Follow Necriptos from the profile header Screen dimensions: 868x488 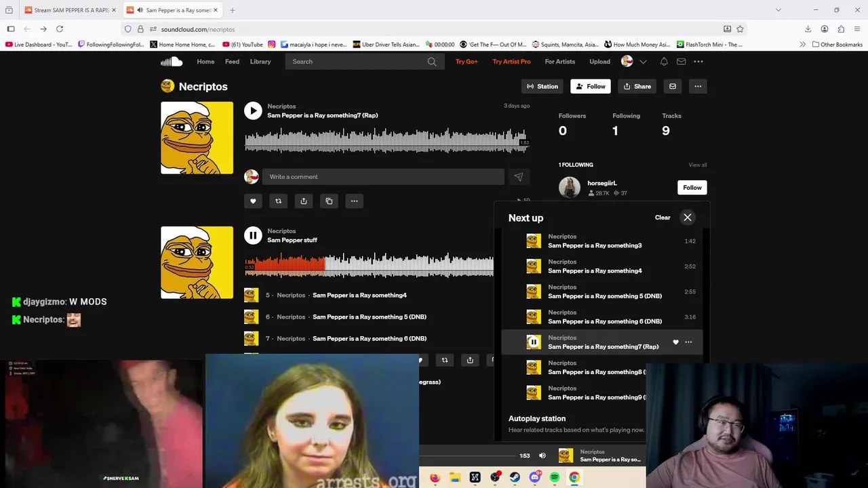coord(591,86)
